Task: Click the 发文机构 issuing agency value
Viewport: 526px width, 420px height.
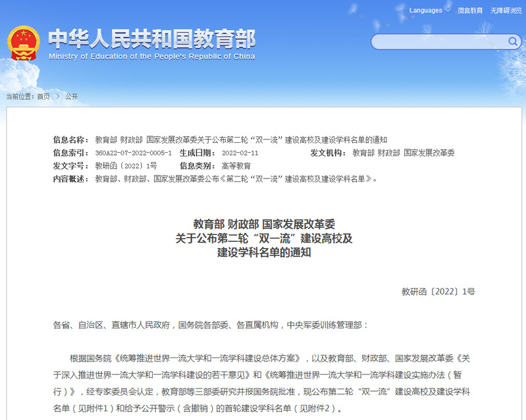Action: pyautogui.click(x=403, y=153)
